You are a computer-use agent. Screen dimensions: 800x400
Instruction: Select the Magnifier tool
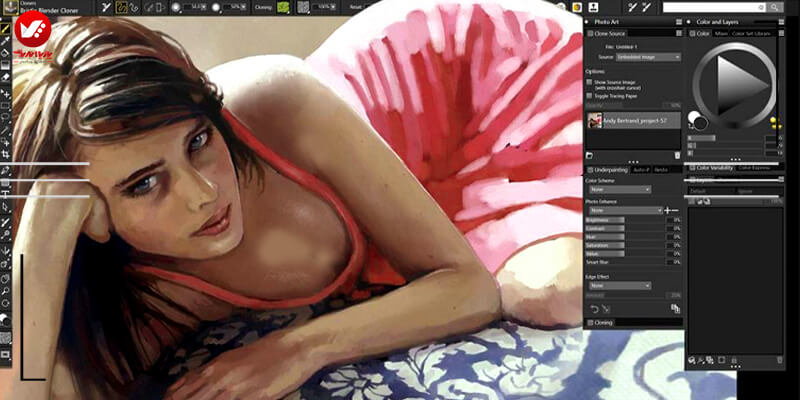tap(5, 291)
